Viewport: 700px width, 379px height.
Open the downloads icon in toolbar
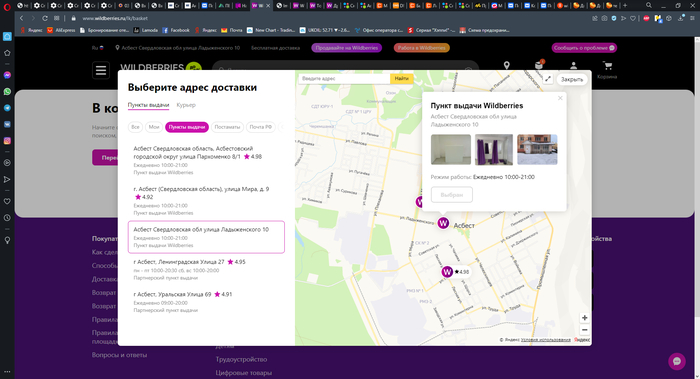tap(680, 18)
